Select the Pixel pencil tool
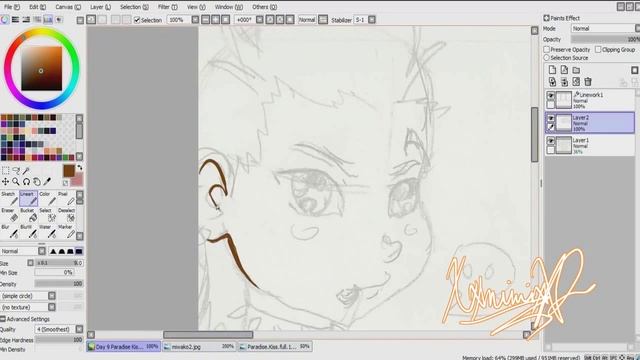 pos(66,198)
